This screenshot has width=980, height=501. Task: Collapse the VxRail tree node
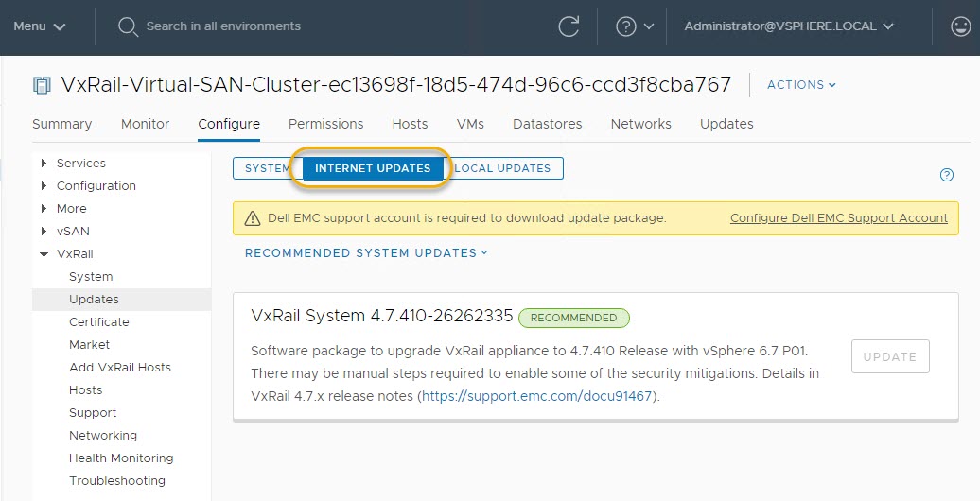pyautogui.click(x=44, y=254)
